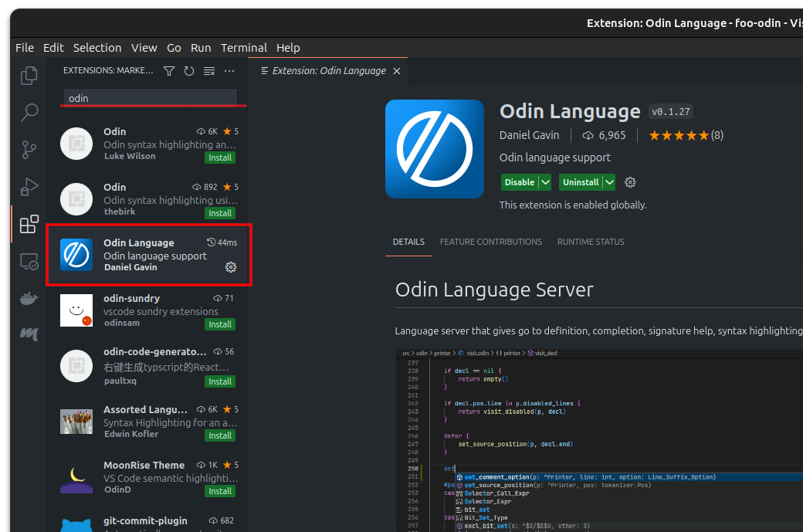The image size is (803, 532).
Task: Click the filter extensions funnel icon
Action: (169, 71)
